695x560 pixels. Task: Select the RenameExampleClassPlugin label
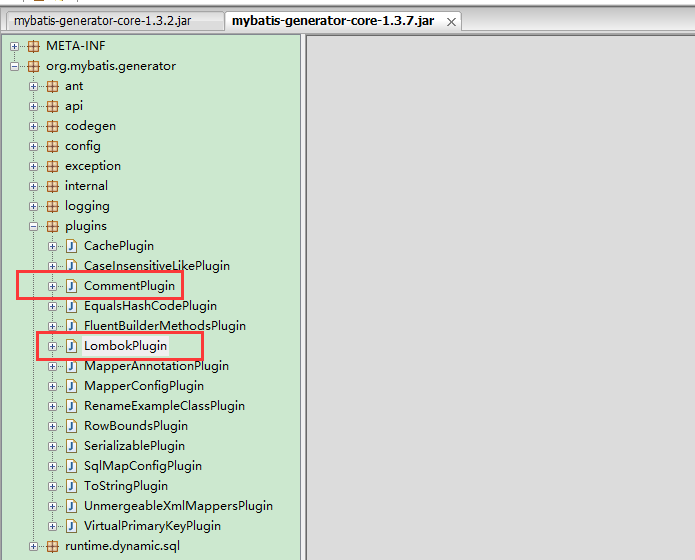coord(164,406)
